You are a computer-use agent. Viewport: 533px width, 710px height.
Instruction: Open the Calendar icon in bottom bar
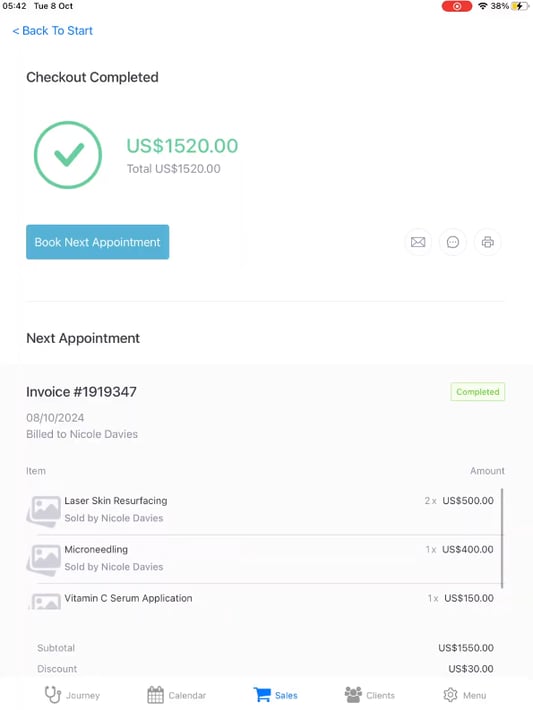coord(155,695)
